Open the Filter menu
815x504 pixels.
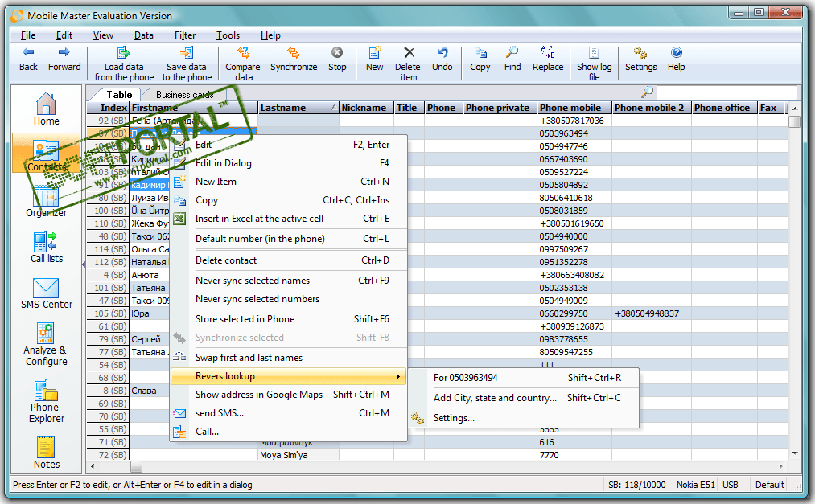[x=185, y=35]
